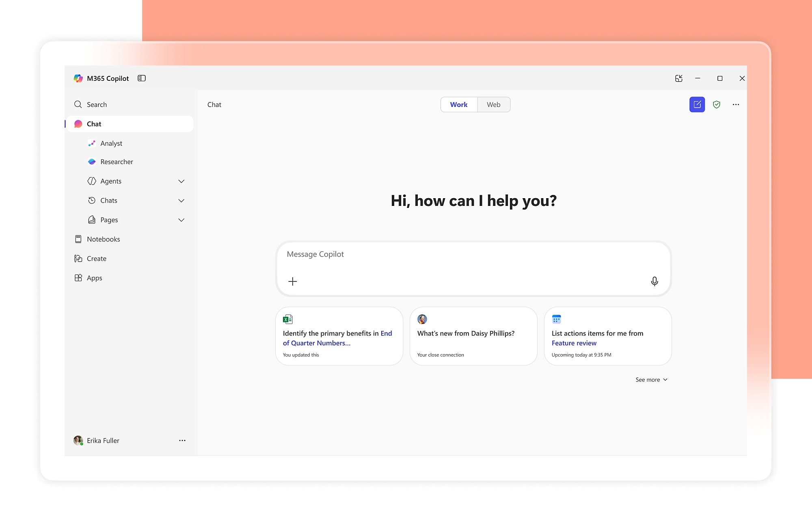Open Notebooks from sidebar
The height and width of the screenshot is (521, 812).
(103, 239)
